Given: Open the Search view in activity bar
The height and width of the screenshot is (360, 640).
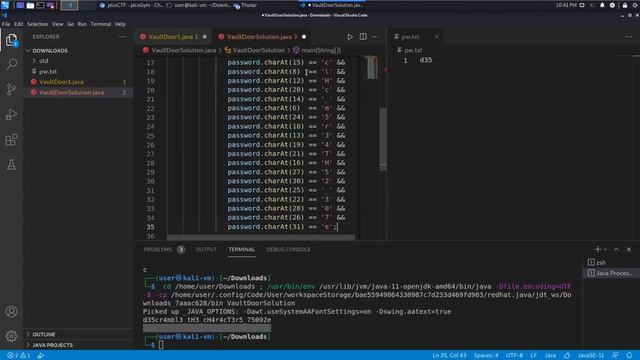Looking at the screenshot, I should [x=11, y=64].
